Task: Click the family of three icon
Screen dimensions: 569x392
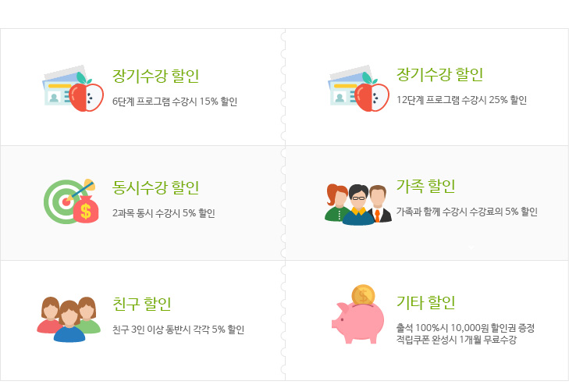Action: (358, 205)
